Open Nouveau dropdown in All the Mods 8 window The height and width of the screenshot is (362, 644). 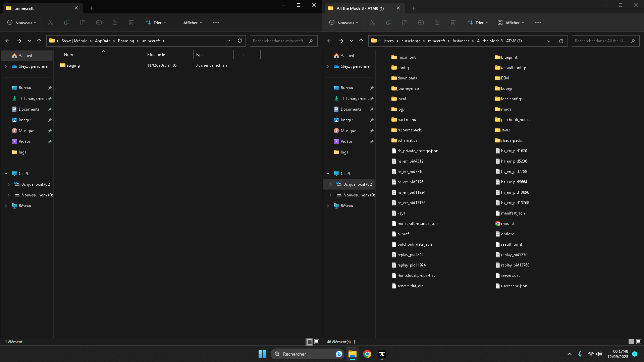pos(344,22)
